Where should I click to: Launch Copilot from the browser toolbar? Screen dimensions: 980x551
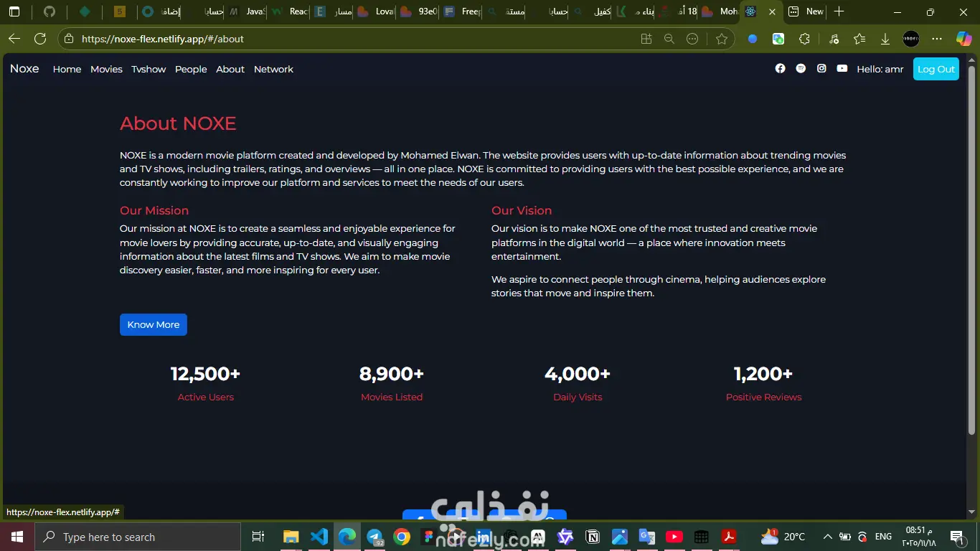[963, 39]
